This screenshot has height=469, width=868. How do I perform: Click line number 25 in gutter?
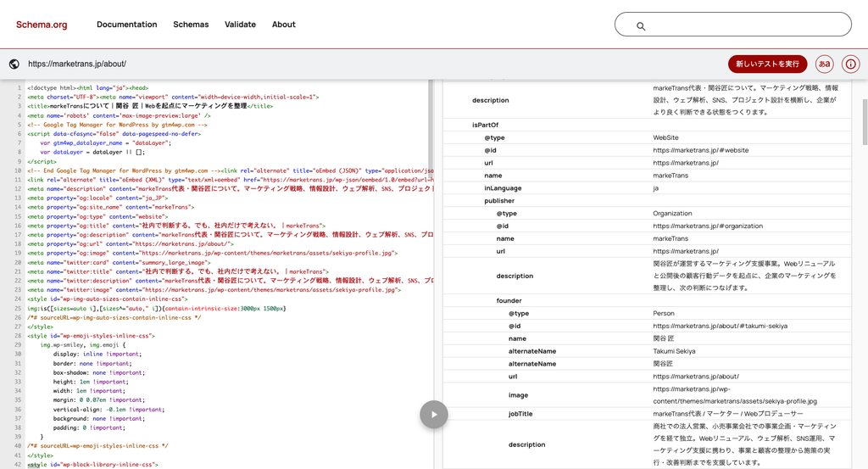tap(18, 309)
